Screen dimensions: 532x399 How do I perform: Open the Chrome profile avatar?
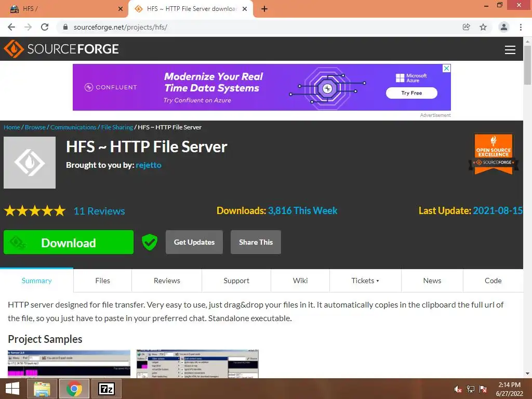(x=504, y=27)
